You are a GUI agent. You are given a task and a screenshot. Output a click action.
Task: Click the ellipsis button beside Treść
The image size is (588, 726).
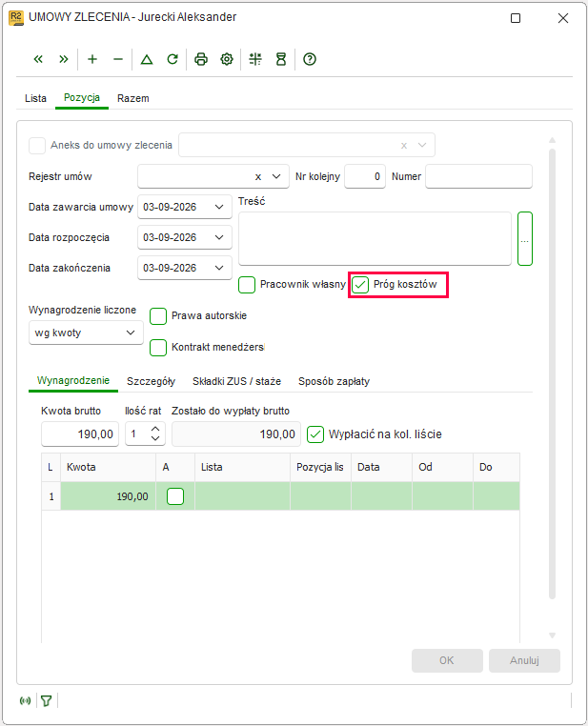(525, 239)
